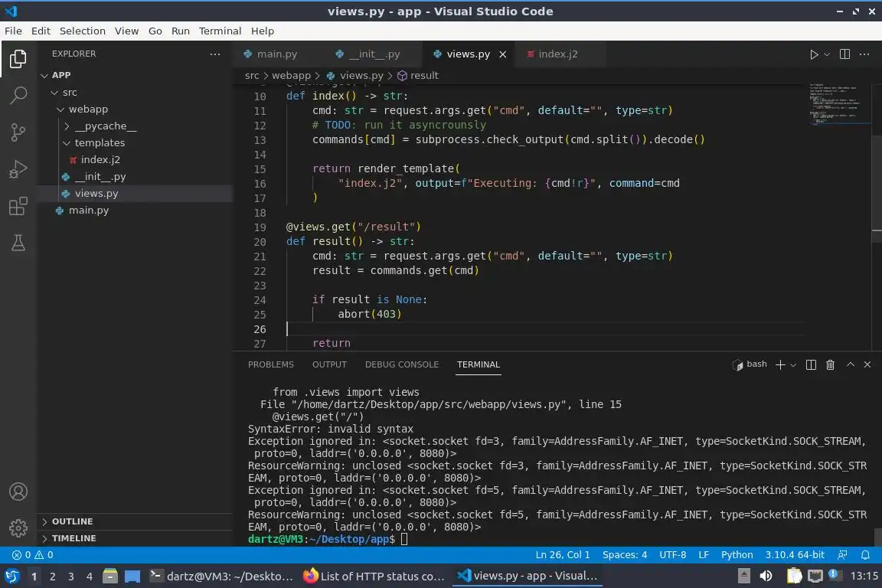Click the feedback icon in status bar
Viewport: 882px width, 588px height.
[842, 555]
